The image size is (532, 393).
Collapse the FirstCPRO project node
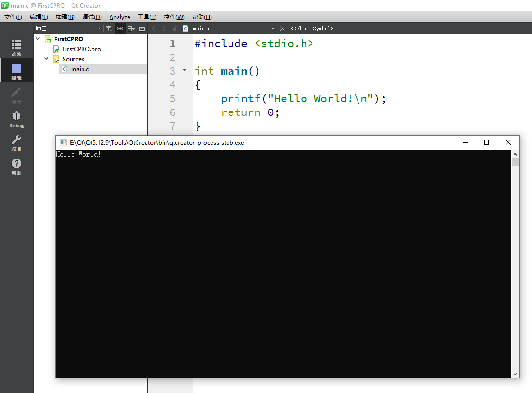[x=38, y=39]
